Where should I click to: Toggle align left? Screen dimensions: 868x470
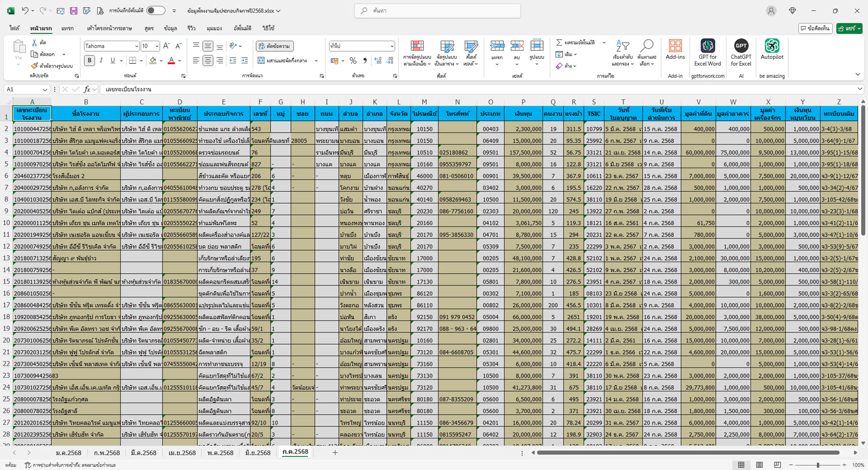tap(196, 60)
